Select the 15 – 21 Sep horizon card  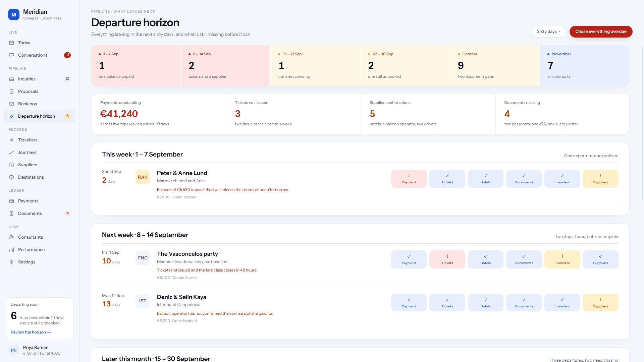click(315, 66)
